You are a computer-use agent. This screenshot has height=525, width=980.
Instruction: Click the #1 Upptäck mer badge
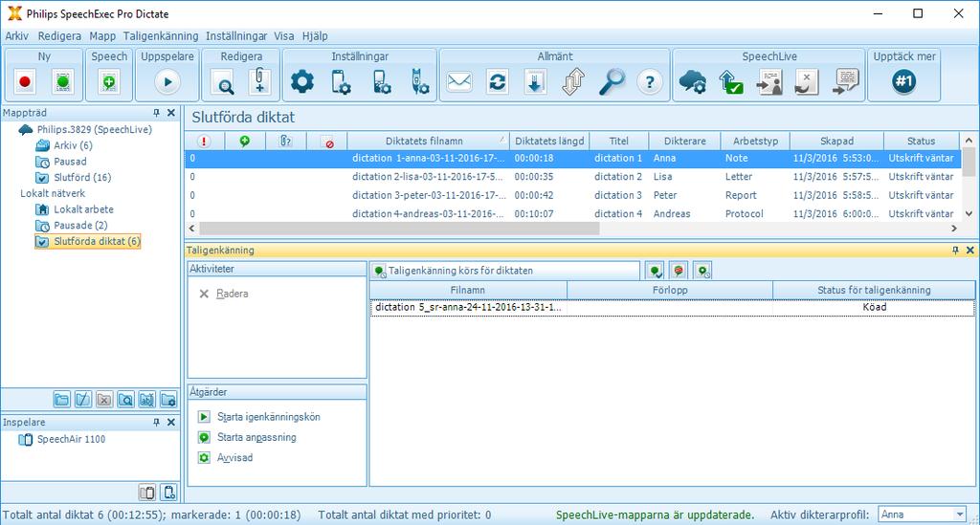tap(903, 81)
